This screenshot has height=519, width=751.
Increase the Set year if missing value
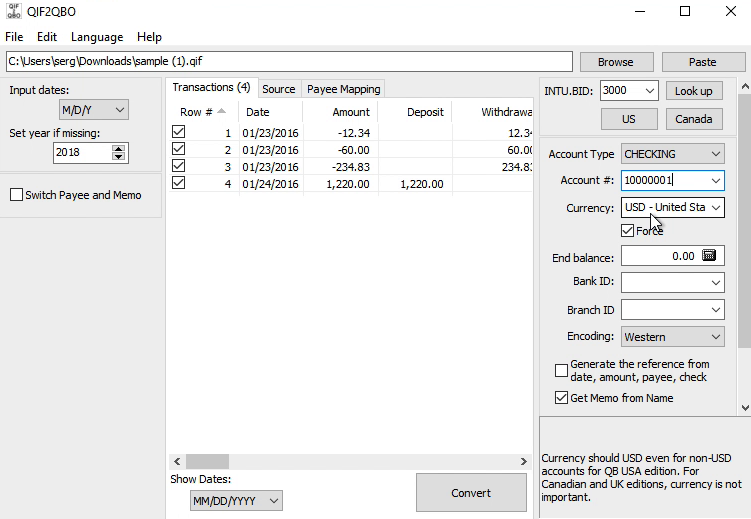118,148
